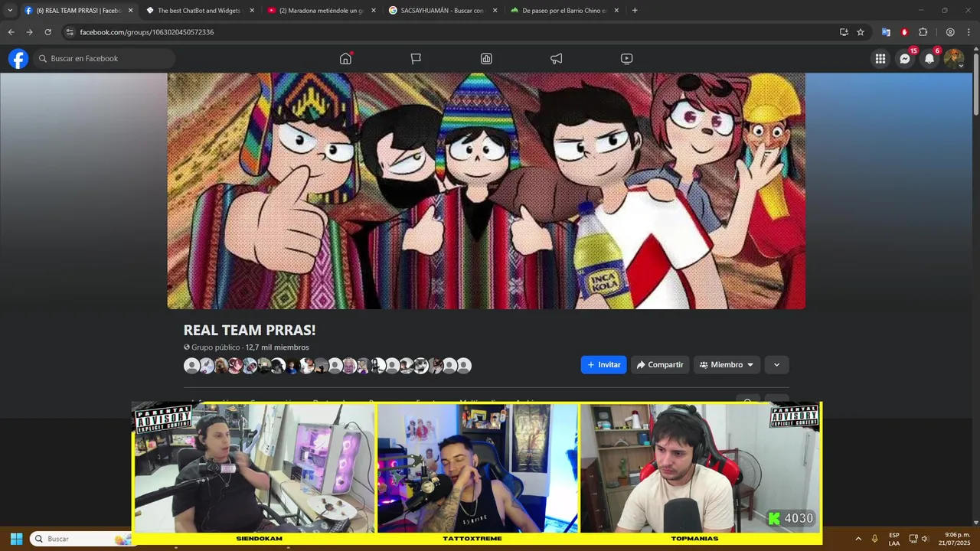Open the Windows Start menu
980x551 pixels.
16,539
